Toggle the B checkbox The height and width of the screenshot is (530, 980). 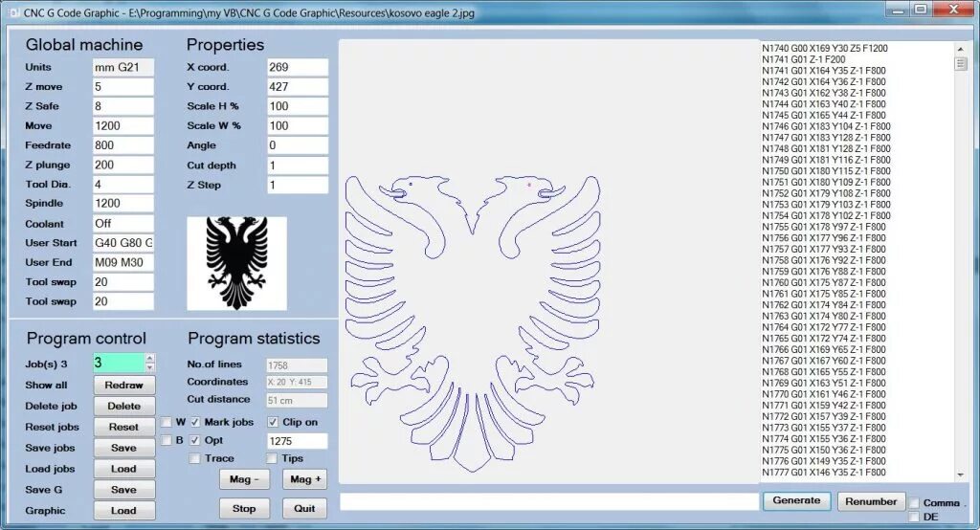(166, 441)
